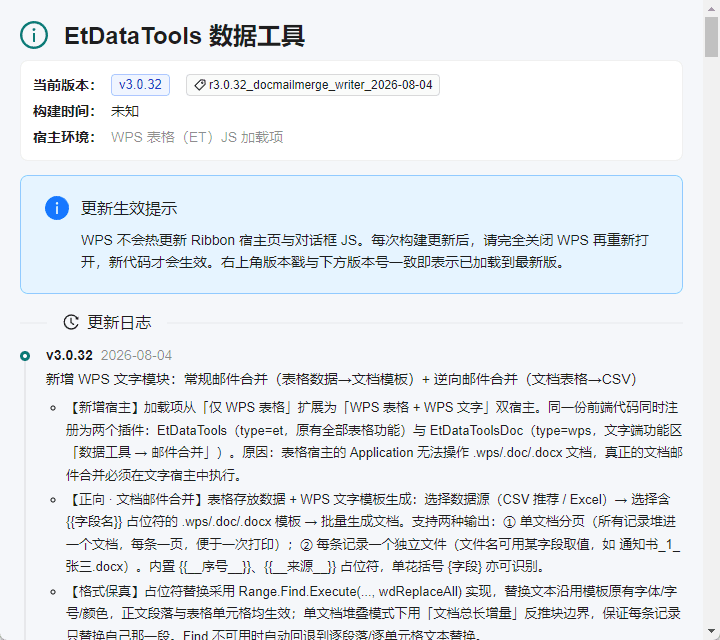Click the green info icon beside the title
This screenshot has height=640, width=720.
coord(34,35)
